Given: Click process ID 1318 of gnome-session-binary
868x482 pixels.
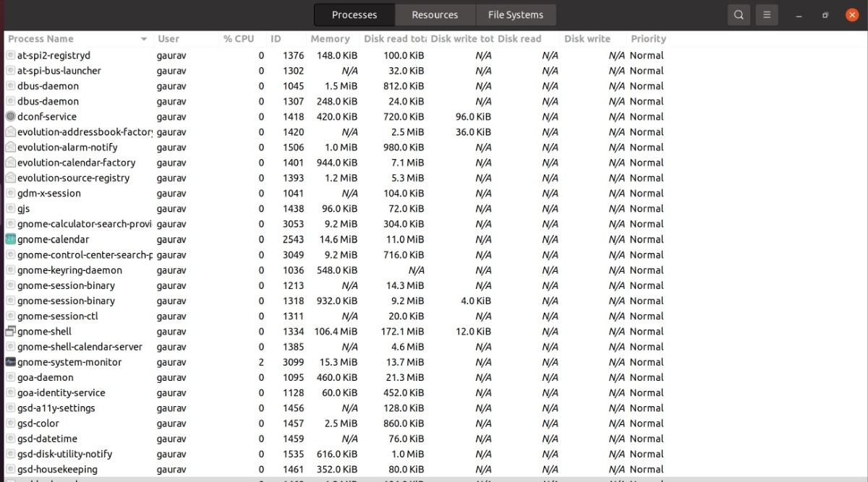Looking at the screenshot, I should [x=294, y=301].
